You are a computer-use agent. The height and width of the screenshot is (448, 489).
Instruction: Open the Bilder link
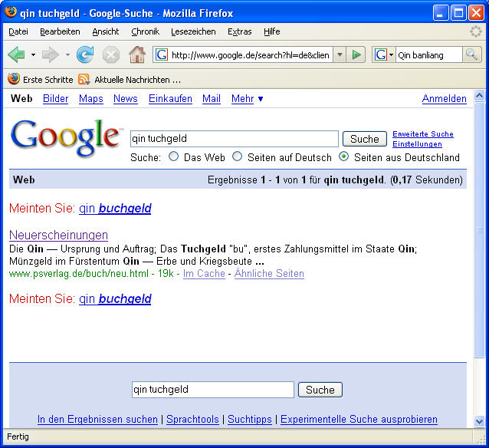[55, 99]
